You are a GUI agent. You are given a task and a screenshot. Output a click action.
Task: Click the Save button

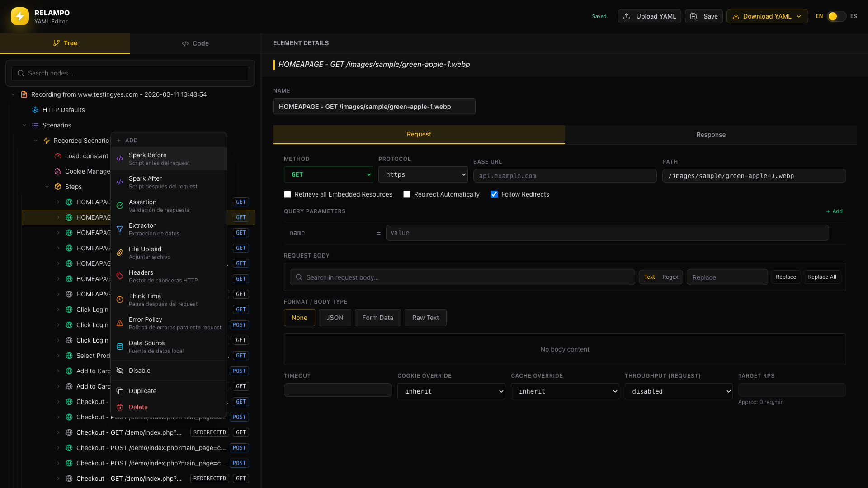(703, 16)
